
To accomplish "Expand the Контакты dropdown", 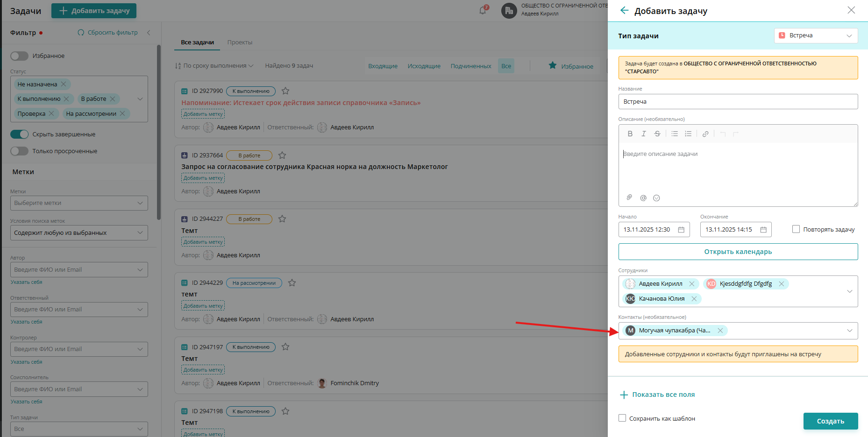I will tap(850, 331).
